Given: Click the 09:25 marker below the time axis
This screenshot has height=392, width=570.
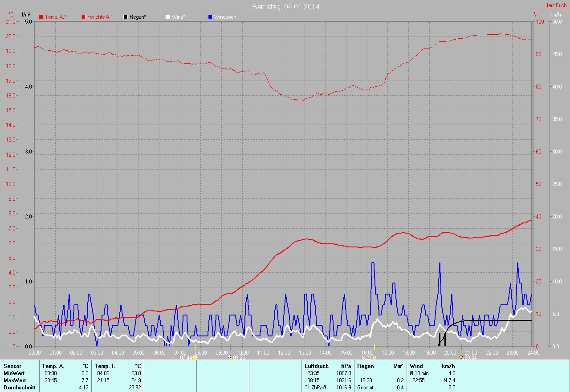Looking at the screenshot, I should [230, 357].
